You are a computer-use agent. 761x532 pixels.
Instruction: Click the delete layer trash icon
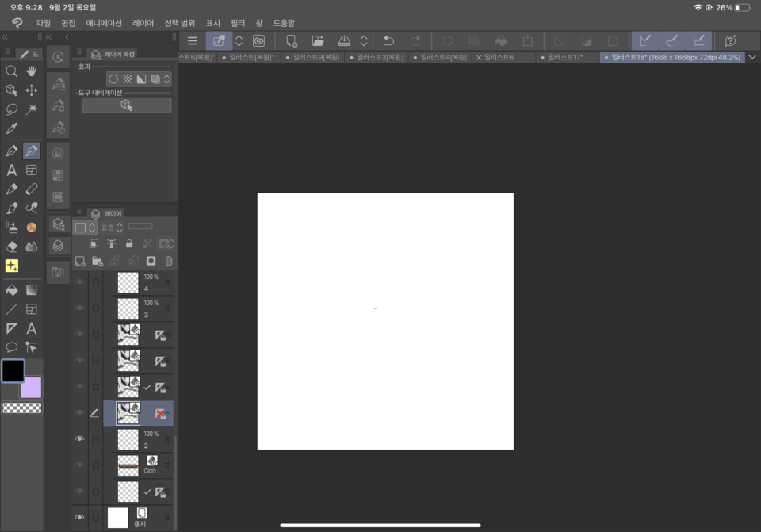coord(169,261)
